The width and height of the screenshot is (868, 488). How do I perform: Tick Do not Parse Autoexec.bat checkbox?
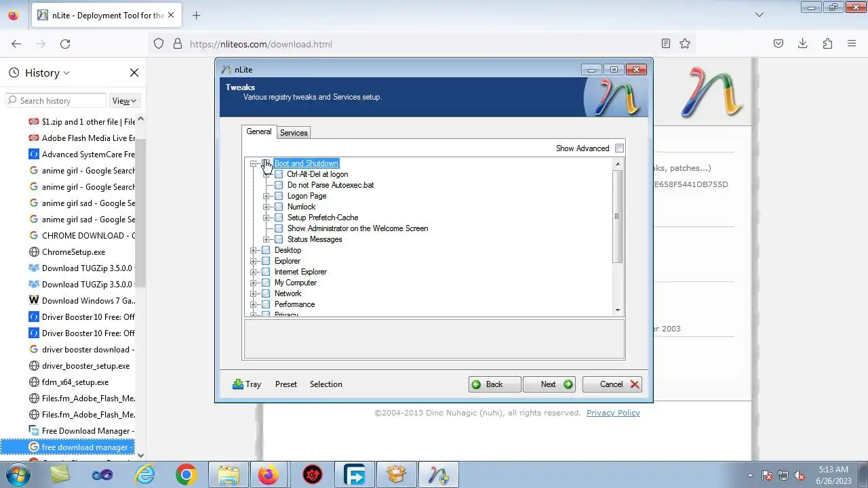[279, 185]
